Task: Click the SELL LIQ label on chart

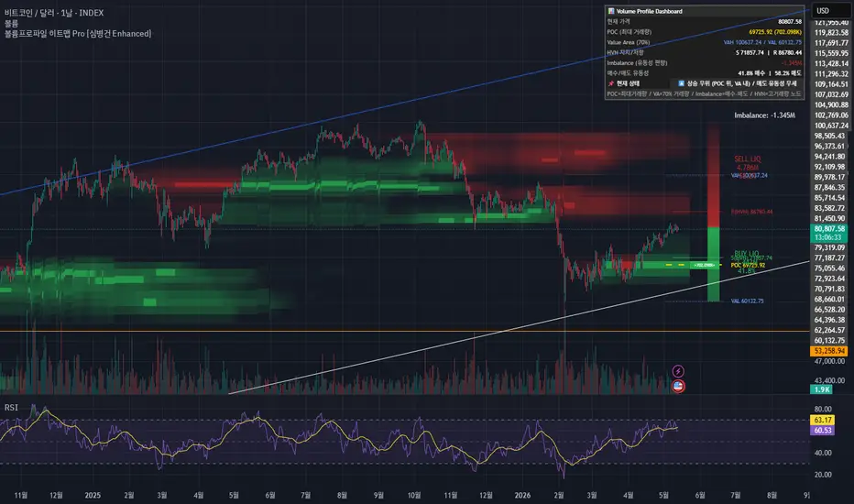Action: (748, 159)
